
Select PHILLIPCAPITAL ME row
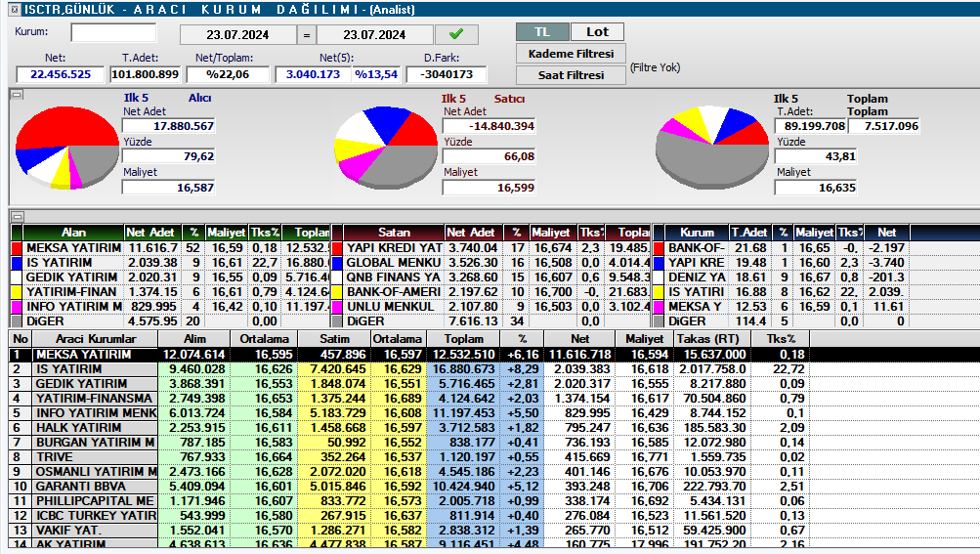[x=493, y=501]
